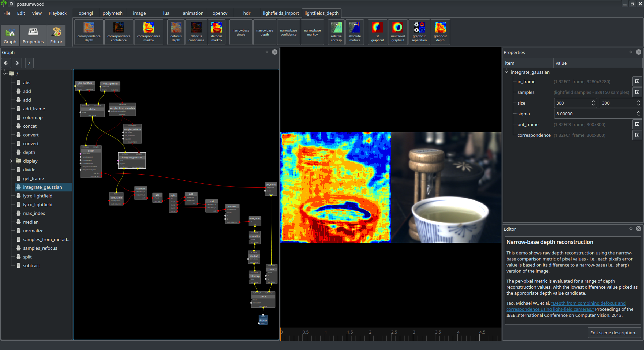Add correspondence confidence demo
Viewport: 644px width, 350px height.
pyautogui.click(x=119, y=32)
